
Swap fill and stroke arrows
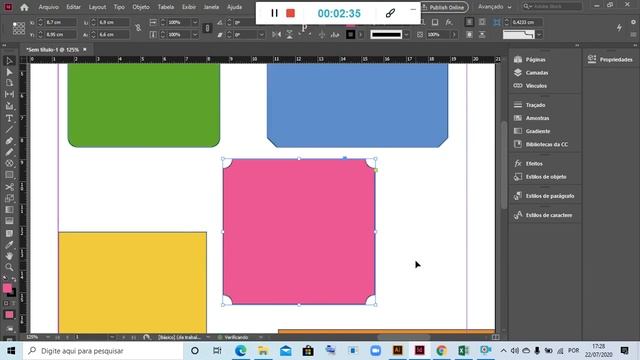13,280
